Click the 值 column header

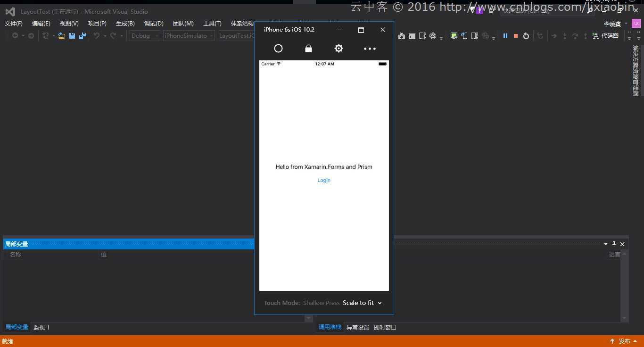[x=104, y=255]
